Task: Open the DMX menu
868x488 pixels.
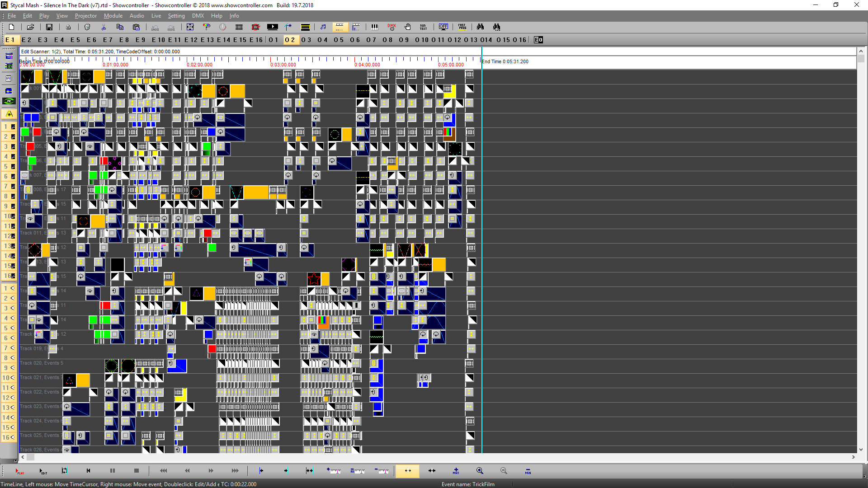Action: tap(198, 16)
